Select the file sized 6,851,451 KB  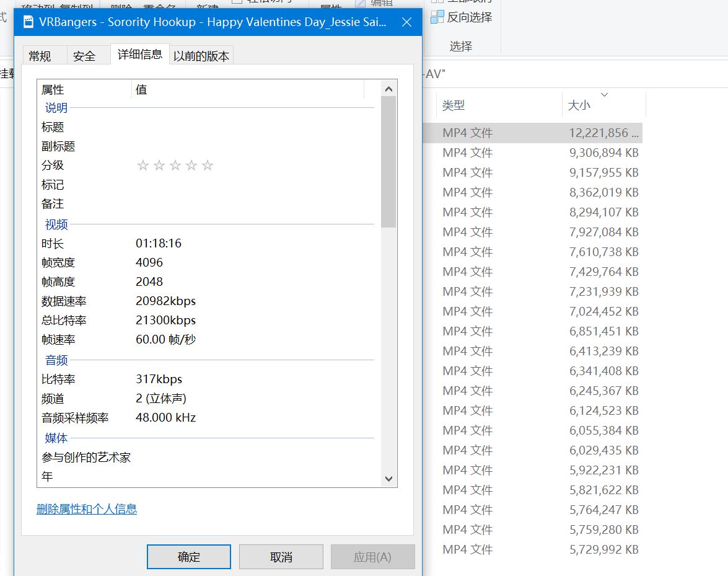(533, 331)
